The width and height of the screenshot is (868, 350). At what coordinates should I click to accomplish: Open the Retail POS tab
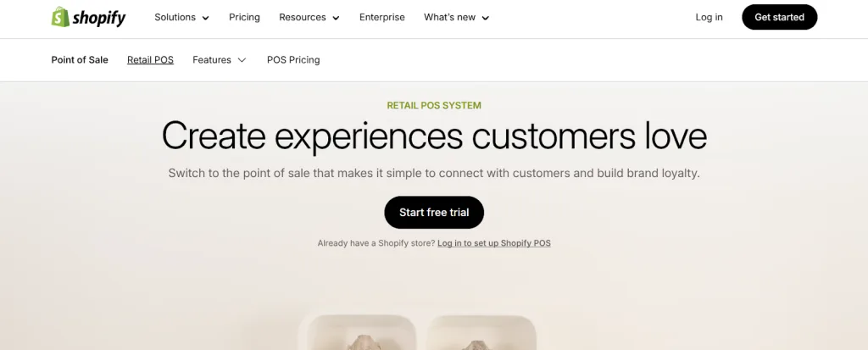[150, 60]
